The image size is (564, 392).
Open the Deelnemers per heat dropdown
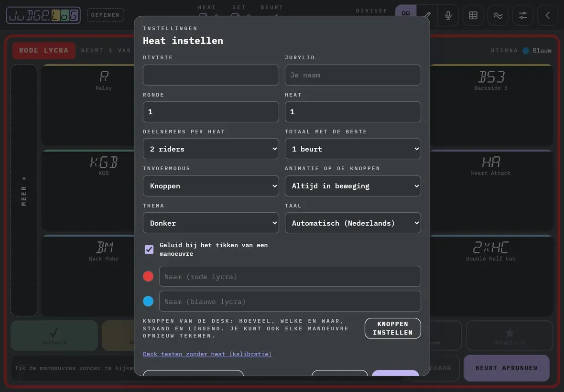click(211, 149)
